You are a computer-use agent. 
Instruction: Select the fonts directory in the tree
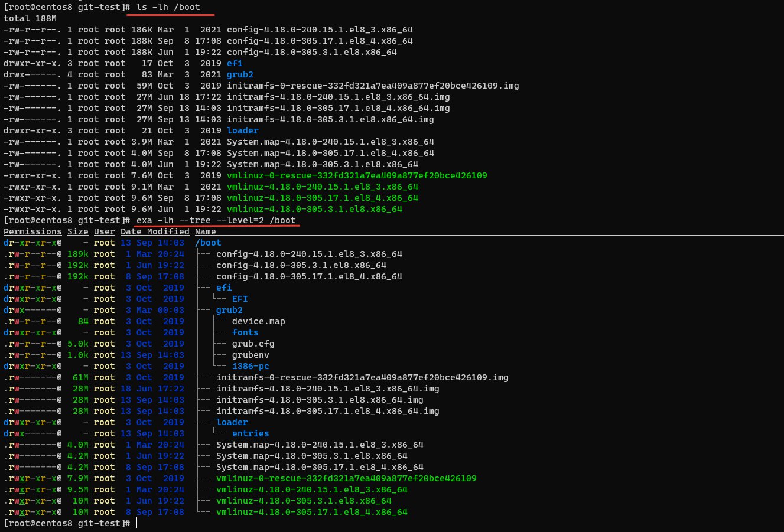245,332
